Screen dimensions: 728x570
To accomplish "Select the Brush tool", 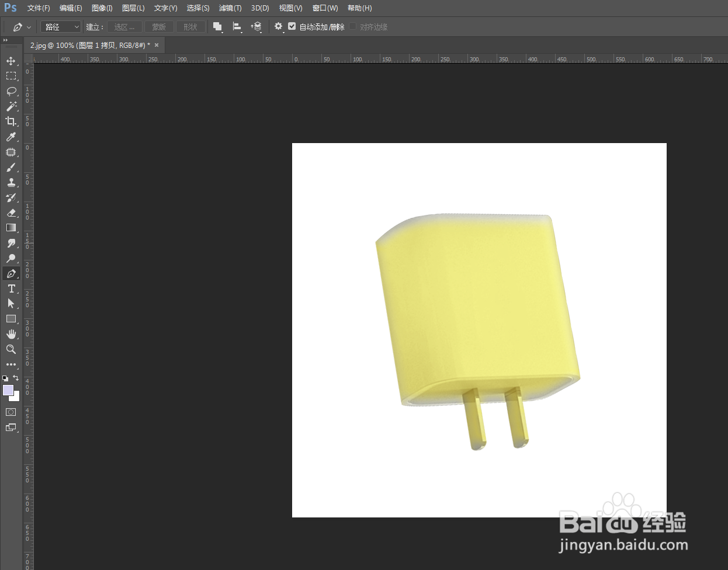I will 11,167.
